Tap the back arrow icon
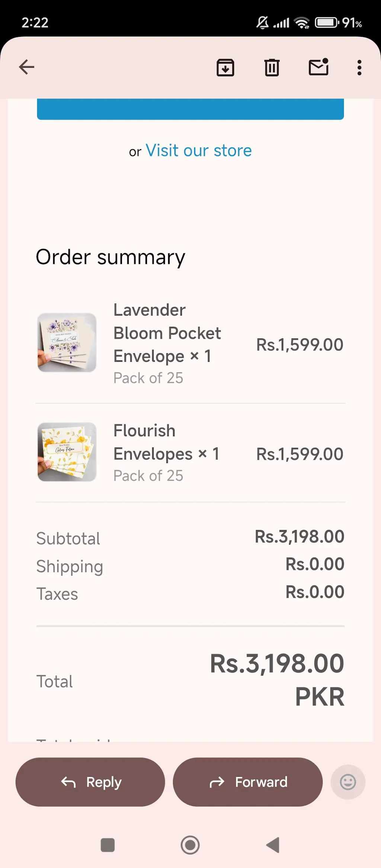 [x=26, y=67]
